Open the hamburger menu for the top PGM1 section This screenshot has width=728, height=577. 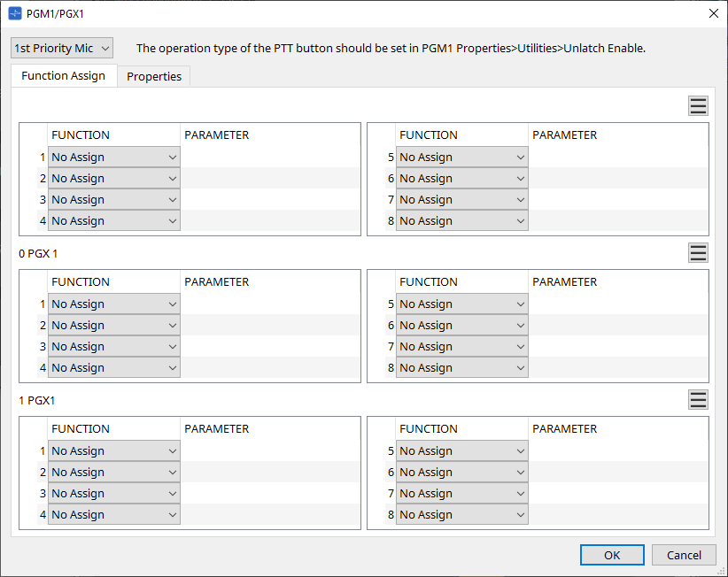(698, 105)
